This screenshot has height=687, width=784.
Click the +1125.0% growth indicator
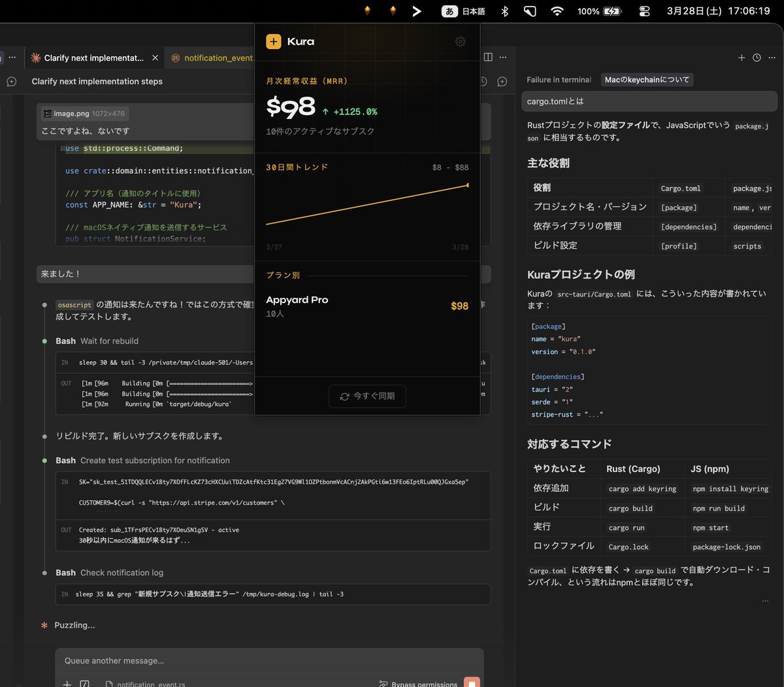350,112
